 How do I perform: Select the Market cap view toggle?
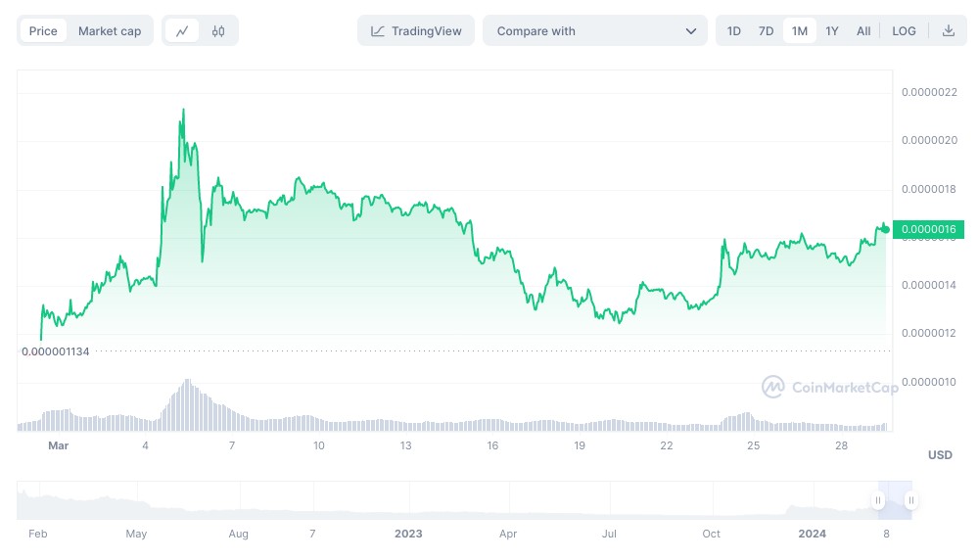pos(110,31)
